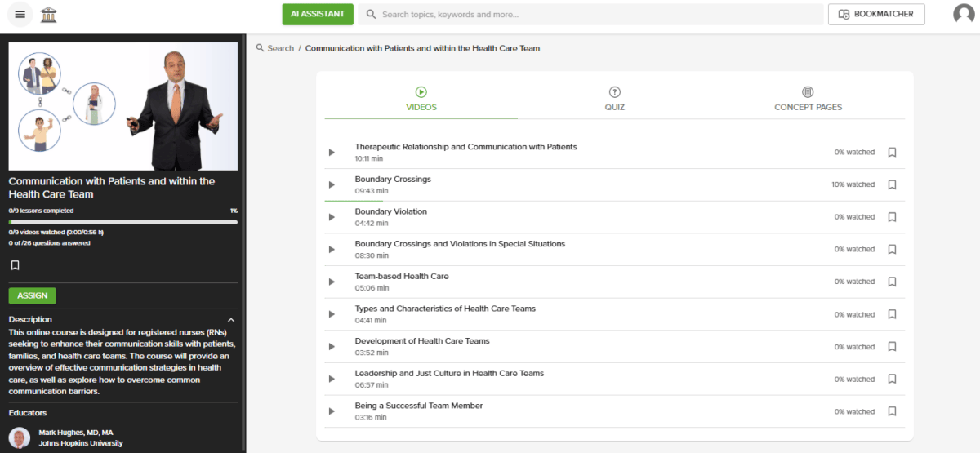Play the Boundary Violation video
This screenshot has height=453, width=980.
tap(332, 217)
